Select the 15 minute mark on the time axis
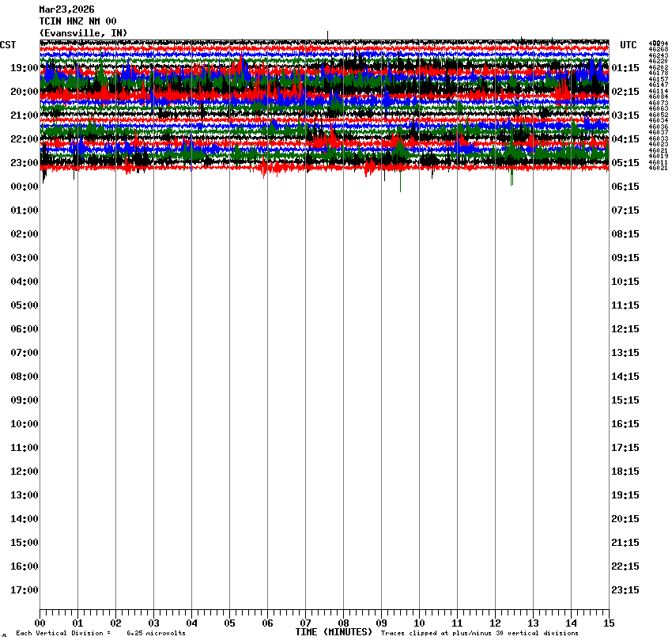This screenshot has height=644, width=672. [x=609, y=623]
